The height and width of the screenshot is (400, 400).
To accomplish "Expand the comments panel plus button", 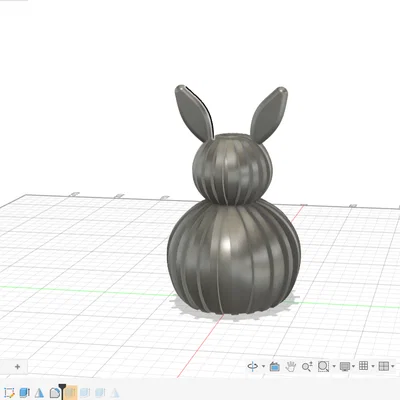I will pyautogui.click(x=17, y=367).
